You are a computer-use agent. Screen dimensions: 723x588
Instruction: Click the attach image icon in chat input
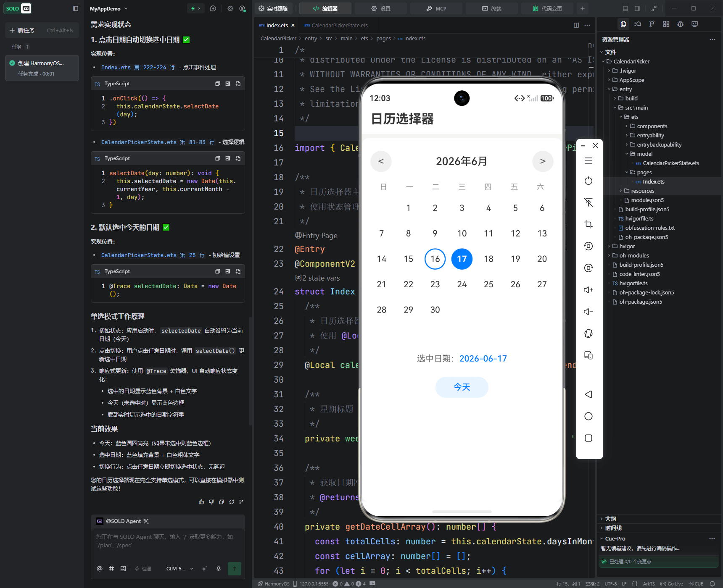(x=123, y=569)
